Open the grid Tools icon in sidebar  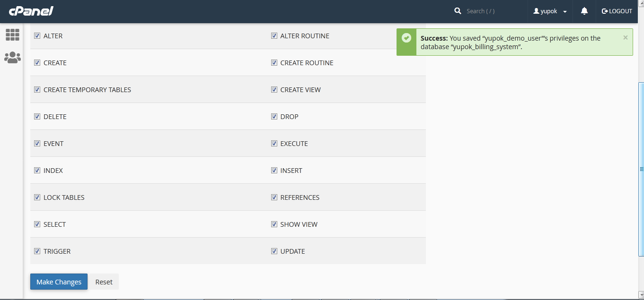(x=12, y=34)
